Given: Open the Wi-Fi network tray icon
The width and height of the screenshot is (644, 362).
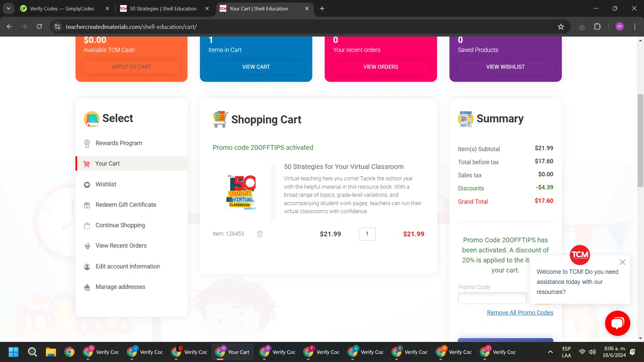Looking at the screenshot, I should 582,352.
